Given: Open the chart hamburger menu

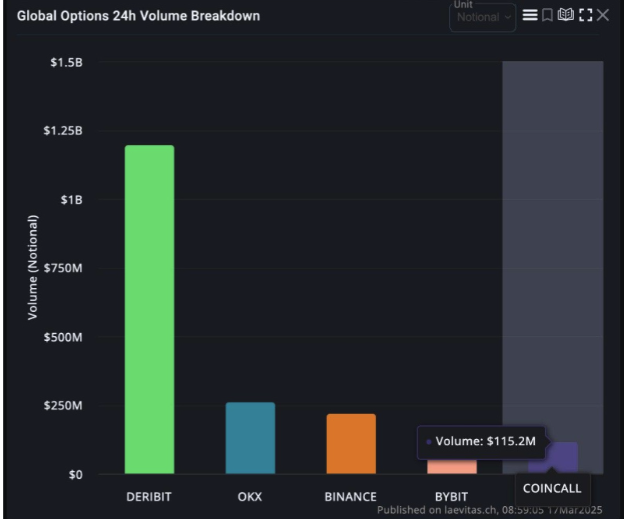Looking at the screenshot, I should [x=530, y=15].
